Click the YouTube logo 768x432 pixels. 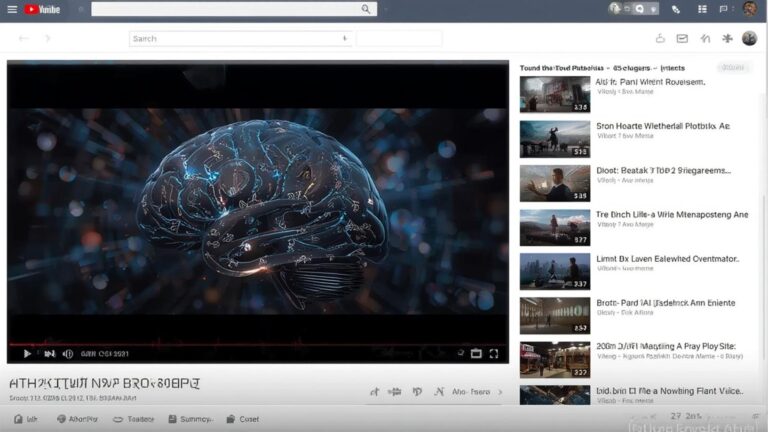pyautogui.click(x=42, y=9)
